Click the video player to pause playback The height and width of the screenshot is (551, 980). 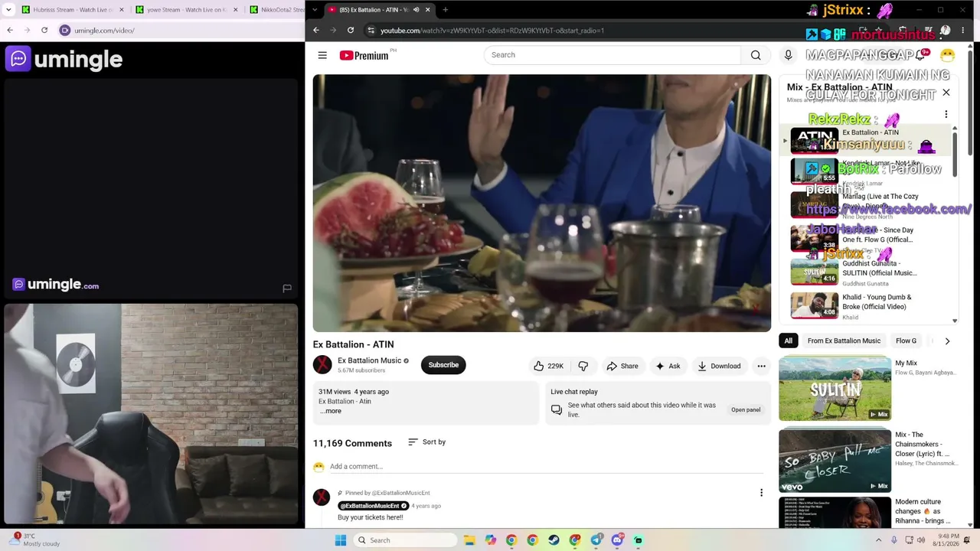(542, 203)
